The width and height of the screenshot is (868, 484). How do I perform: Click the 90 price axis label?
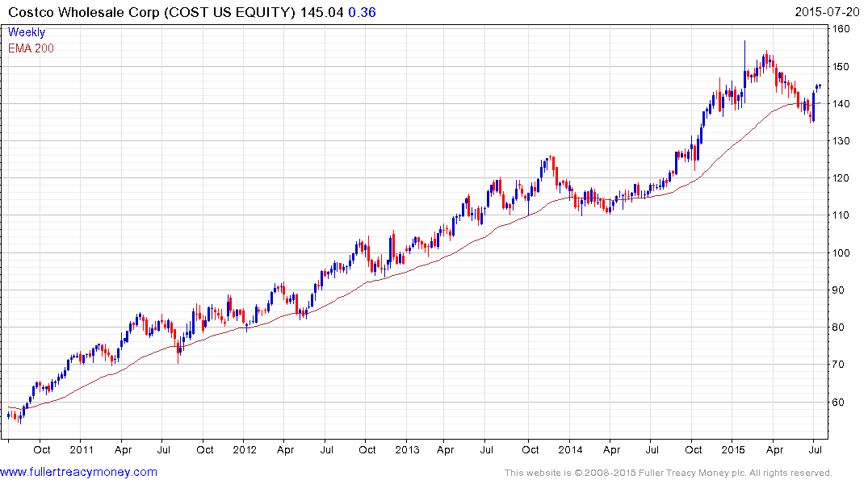(838, 290)
